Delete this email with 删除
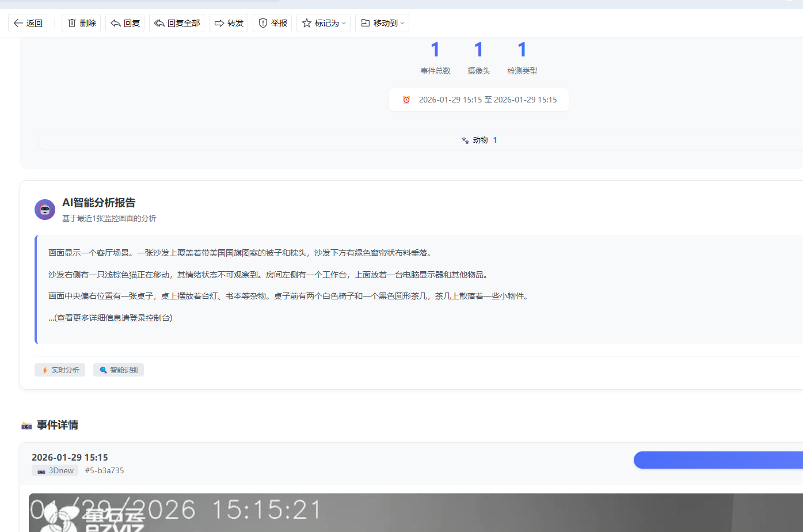803x532 pixels. tap(81, 23)
